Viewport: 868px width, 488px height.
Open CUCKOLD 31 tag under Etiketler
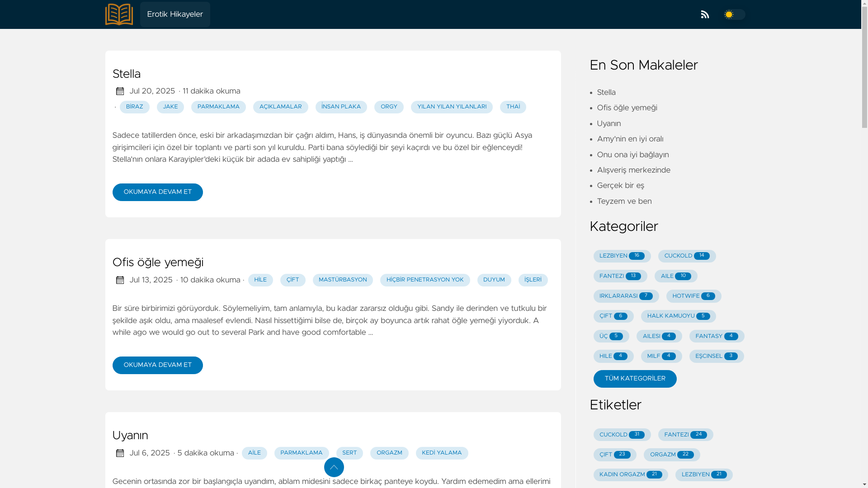[x=622, y=435]
